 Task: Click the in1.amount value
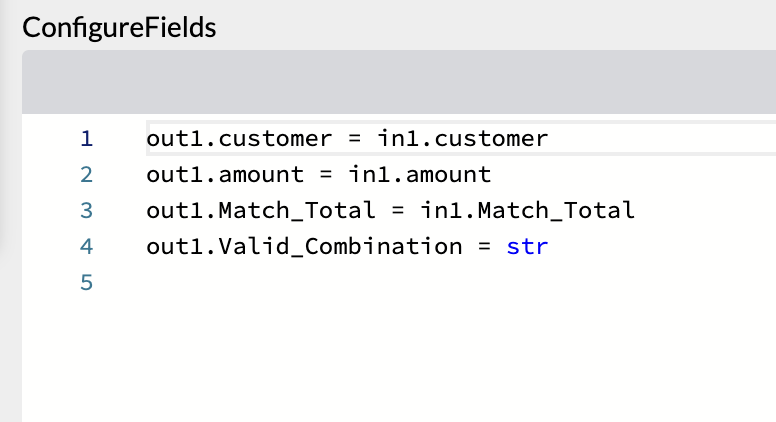click(420, 175)
